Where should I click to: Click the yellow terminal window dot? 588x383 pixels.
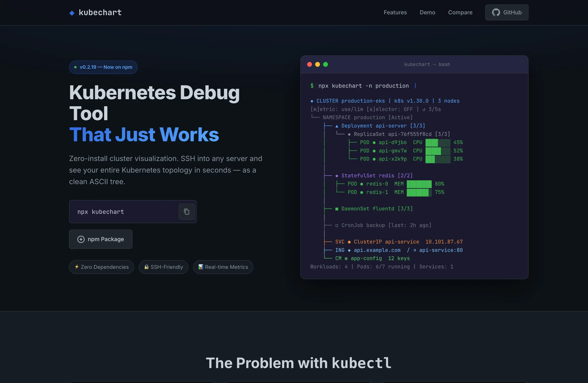[x=318, y=64]
